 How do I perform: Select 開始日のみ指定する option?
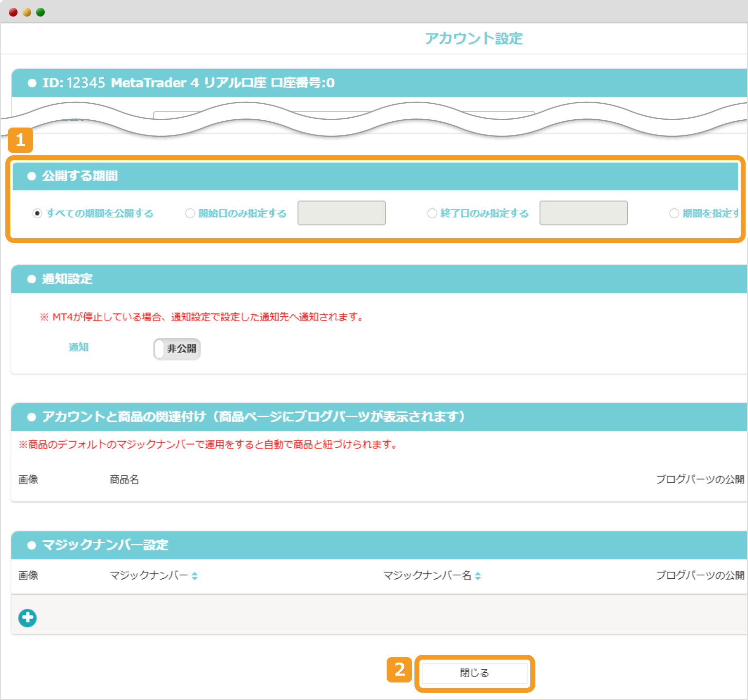[190, 213]
